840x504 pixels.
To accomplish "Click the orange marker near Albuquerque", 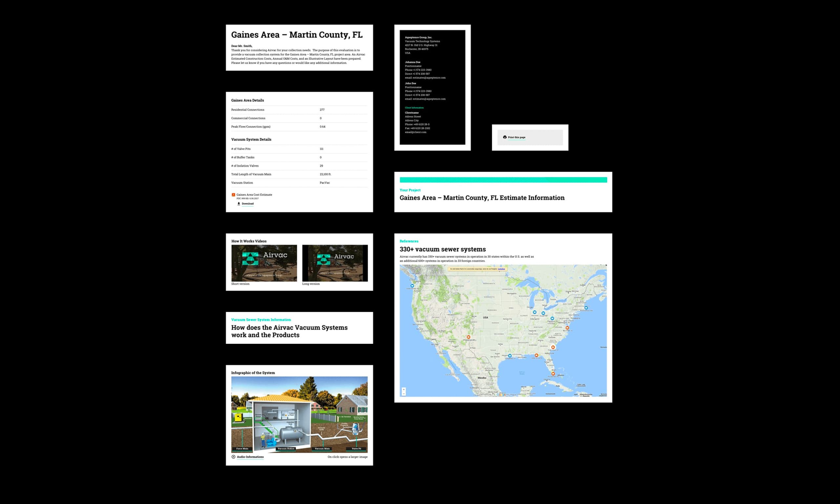I will click(x=469, y=337).
